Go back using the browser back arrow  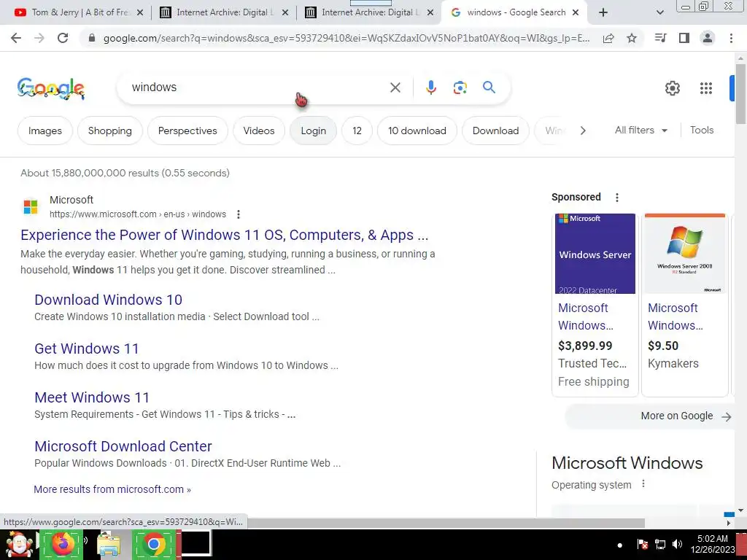point(16,38)
